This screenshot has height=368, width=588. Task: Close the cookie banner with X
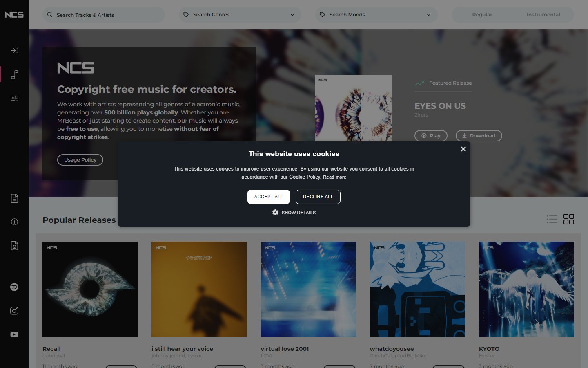pyautogui.click(x=463, y=149)
